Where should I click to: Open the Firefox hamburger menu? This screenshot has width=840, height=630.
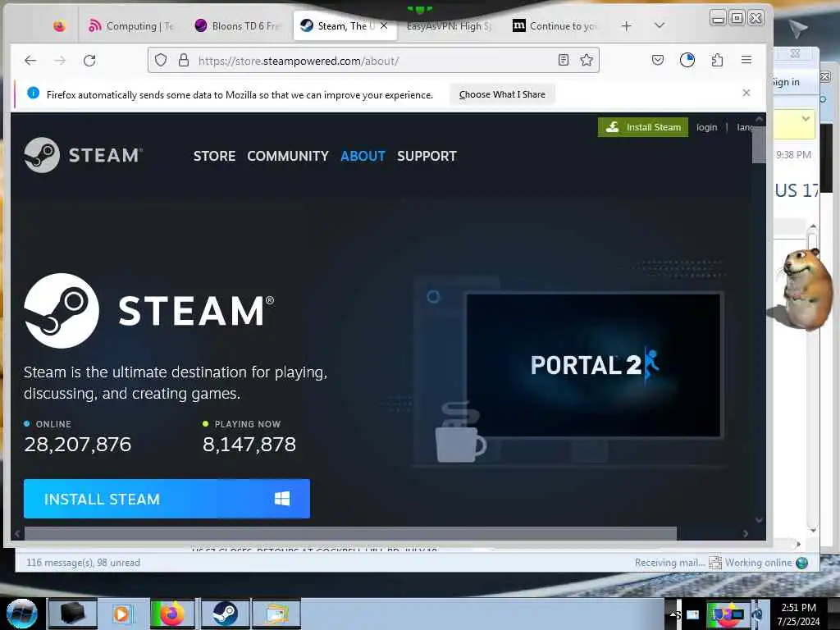coord(746,60)
